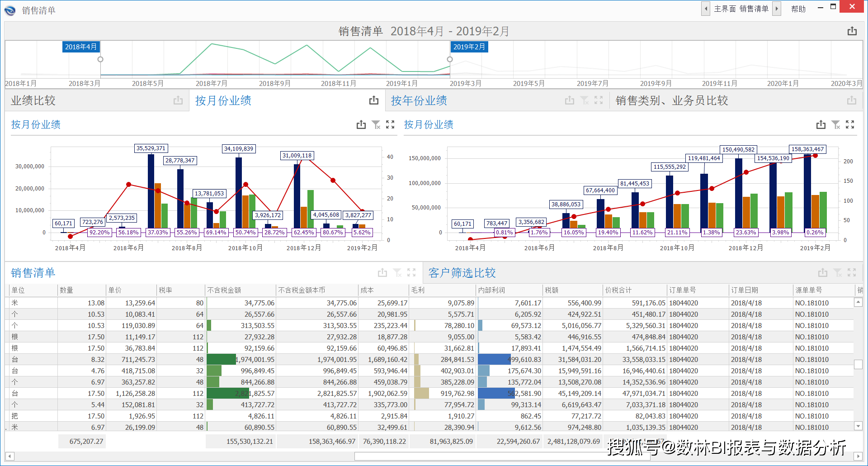The image size is (868, 466).
Task: Select the 2018年4月 range start handle
Action: 100,59
